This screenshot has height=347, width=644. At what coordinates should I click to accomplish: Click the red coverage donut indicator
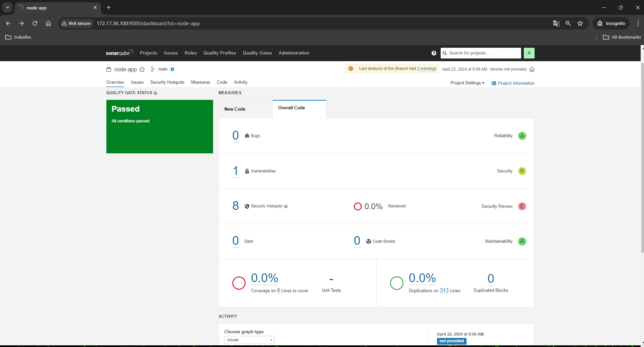pos(239,283)
